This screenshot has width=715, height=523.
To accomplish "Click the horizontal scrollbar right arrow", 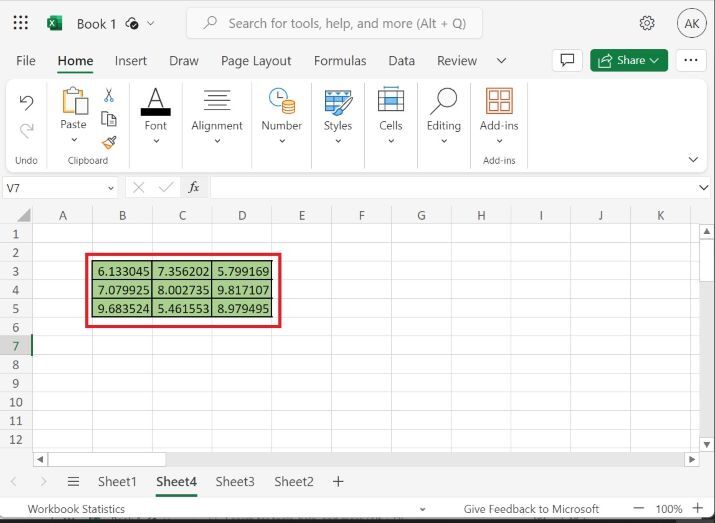I will (692, 459).
